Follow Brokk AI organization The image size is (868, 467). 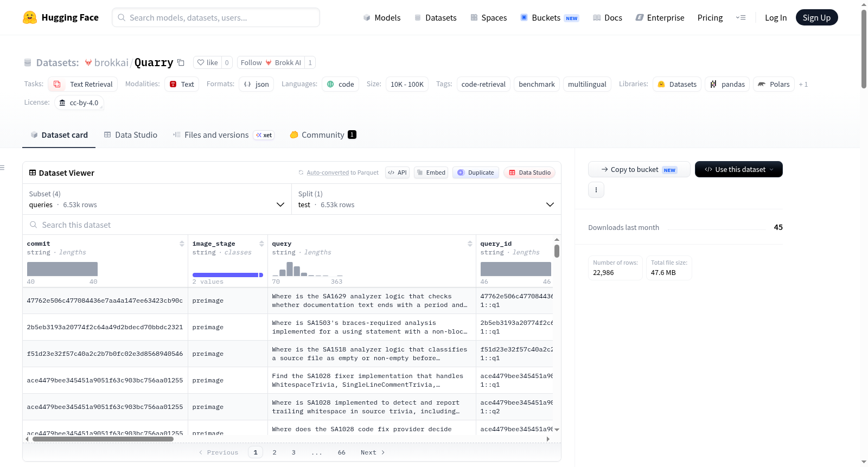tap(271, 62)
